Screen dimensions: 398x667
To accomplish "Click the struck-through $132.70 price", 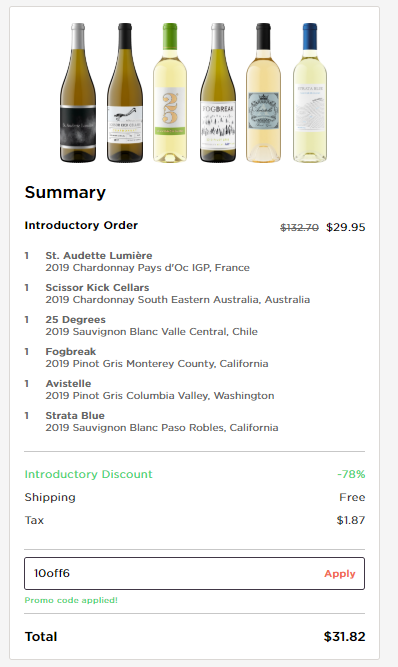I will (x=299, y=228).
